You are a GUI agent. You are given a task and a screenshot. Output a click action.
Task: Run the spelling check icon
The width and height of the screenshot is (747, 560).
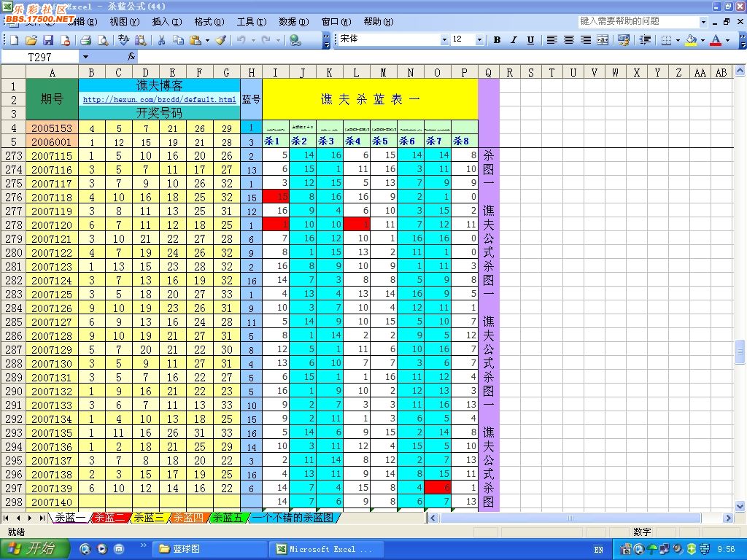point(123,41)
